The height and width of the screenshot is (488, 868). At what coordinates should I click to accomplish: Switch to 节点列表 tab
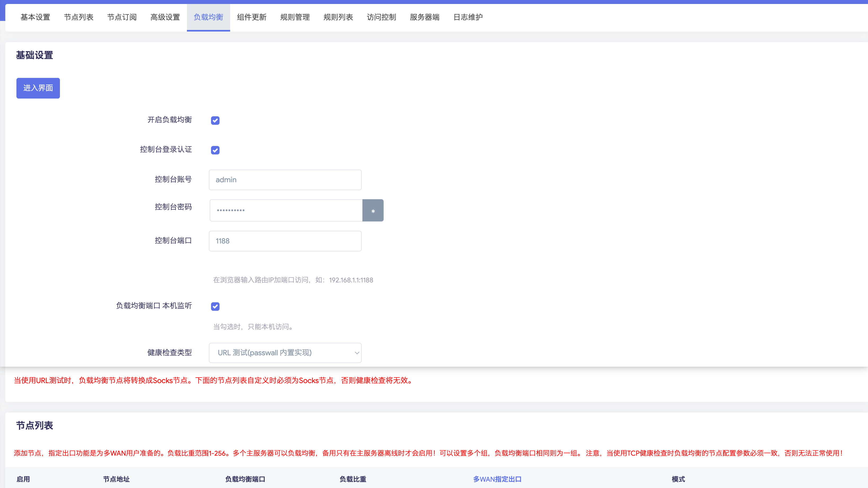pos(78,17)
